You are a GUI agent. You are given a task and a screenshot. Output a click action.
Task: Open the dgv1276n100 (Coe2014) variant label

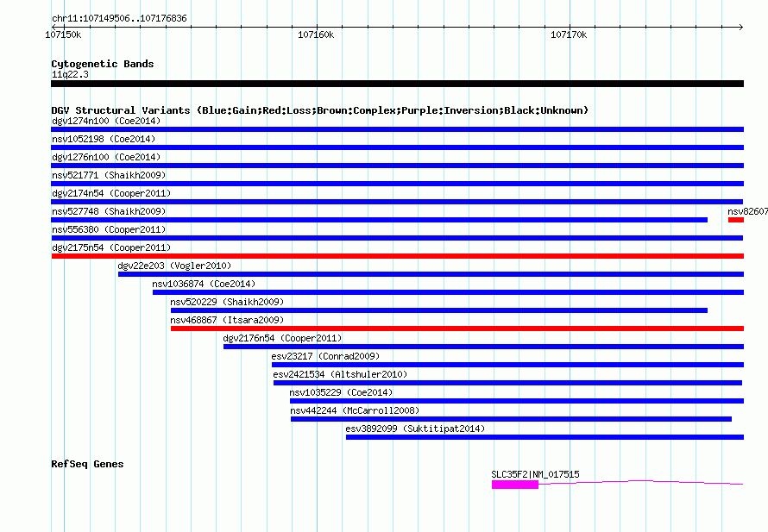pyautogui.click(x=106, y=157)
